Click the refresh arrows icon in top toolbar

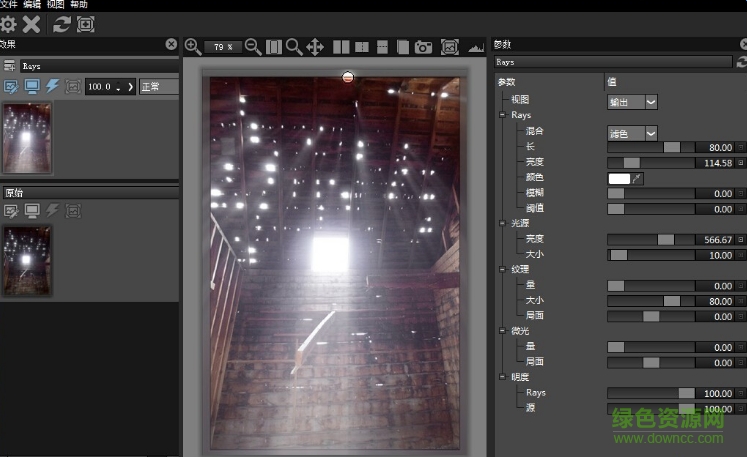pyautogui.click(x=62, y=23)
